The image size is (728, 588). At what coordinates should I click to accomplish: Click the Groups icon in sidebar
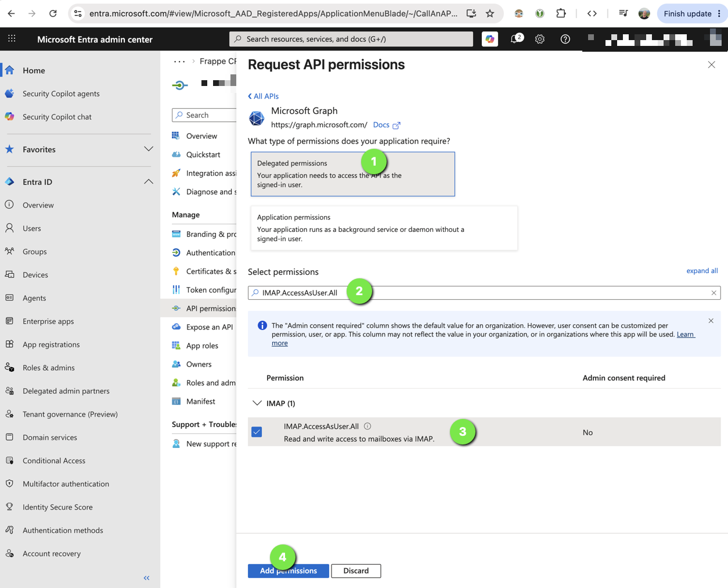click(x=10, y=252)
